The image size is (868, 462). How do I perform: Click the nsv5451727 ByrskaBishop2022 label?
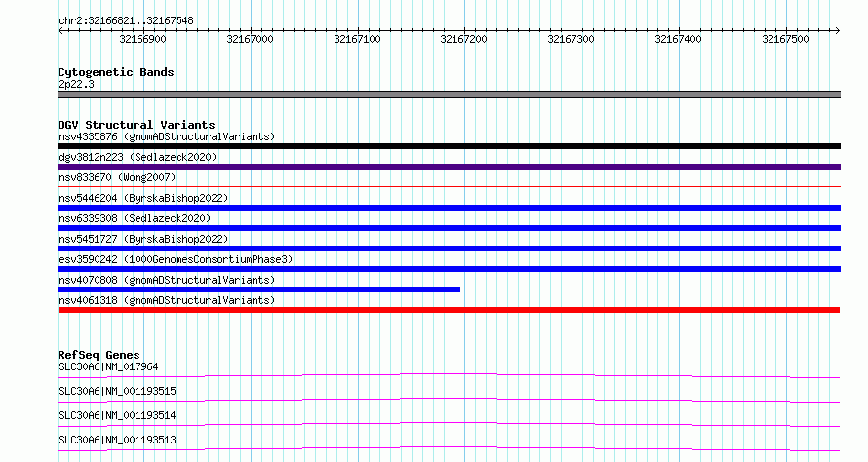(x=143, y=239)
